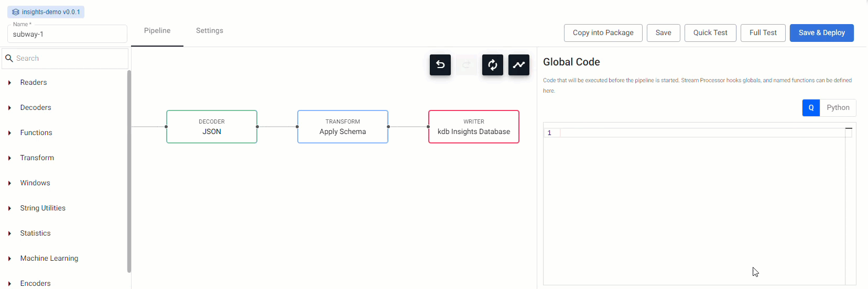This screenshot has width=868, height=289.
Task: Open the Settings tab
Action: [210, 31]
